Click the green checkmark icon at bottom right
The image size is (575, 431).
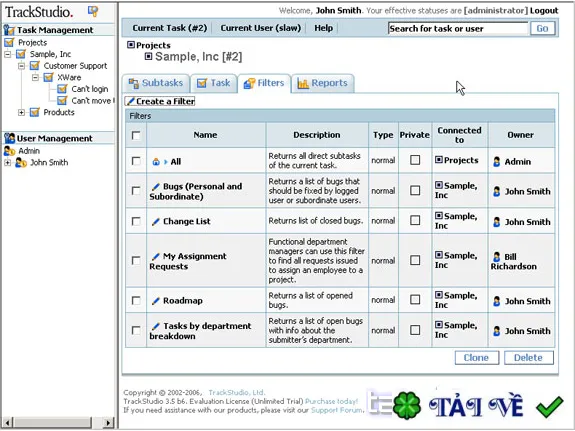549,406
